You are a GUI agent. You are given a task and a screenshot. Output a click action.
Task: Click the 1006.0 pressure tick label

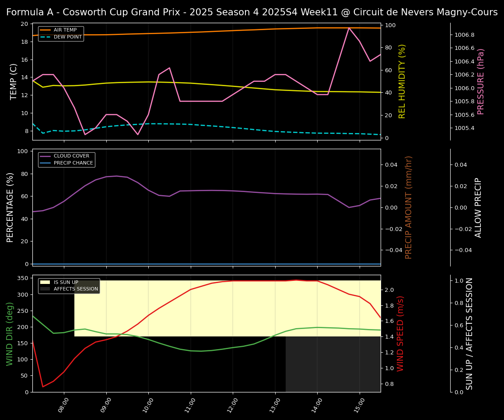point(465,88)
